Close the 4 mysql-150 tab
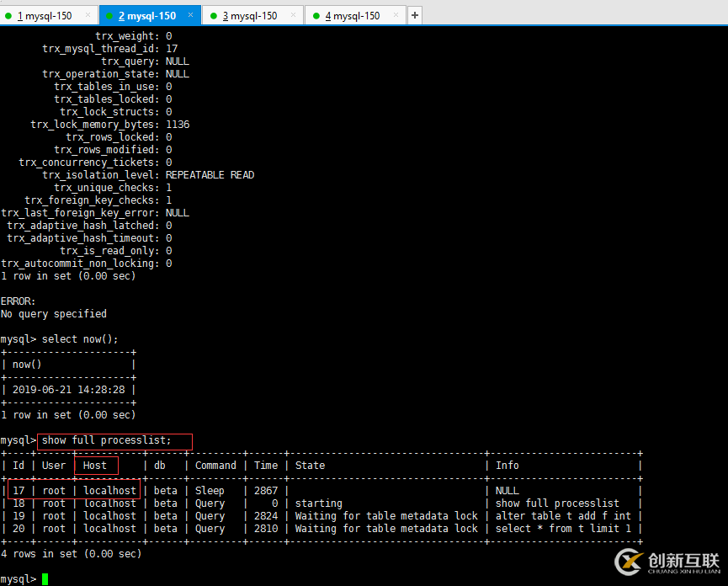This screenshot has height=586, width=728. (x=396, y=15)
